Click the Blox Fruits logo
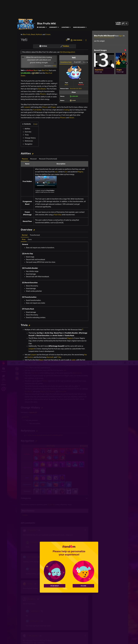Viewport: 138px width, 644px height. pos(26,24)
